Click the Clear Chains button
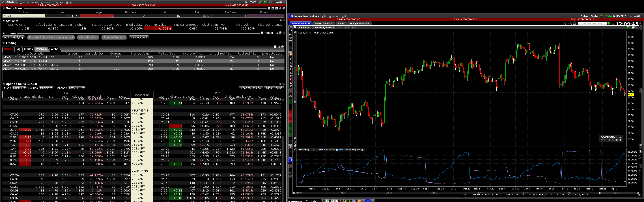 pos(274,88)
